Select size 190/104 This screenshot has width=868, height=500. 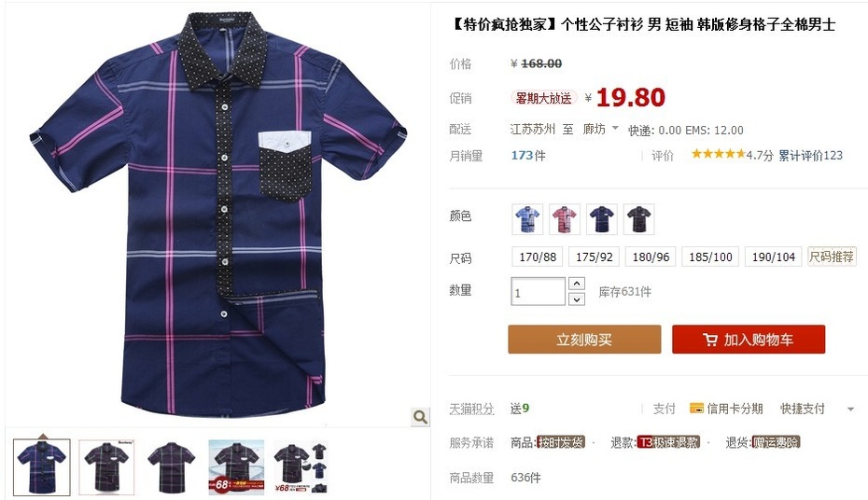point(774,257)
